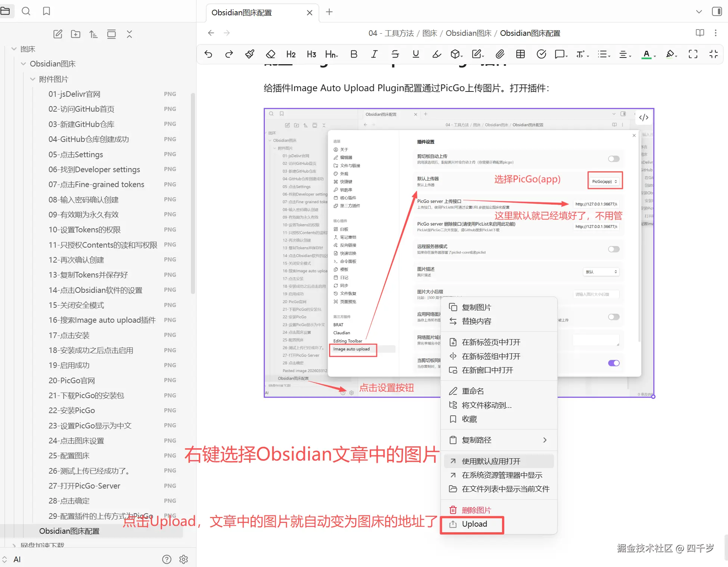Create a new folder in the sidebar
Image resolution: width=728 pixels, height=567 pixels.
click(75, 34)
